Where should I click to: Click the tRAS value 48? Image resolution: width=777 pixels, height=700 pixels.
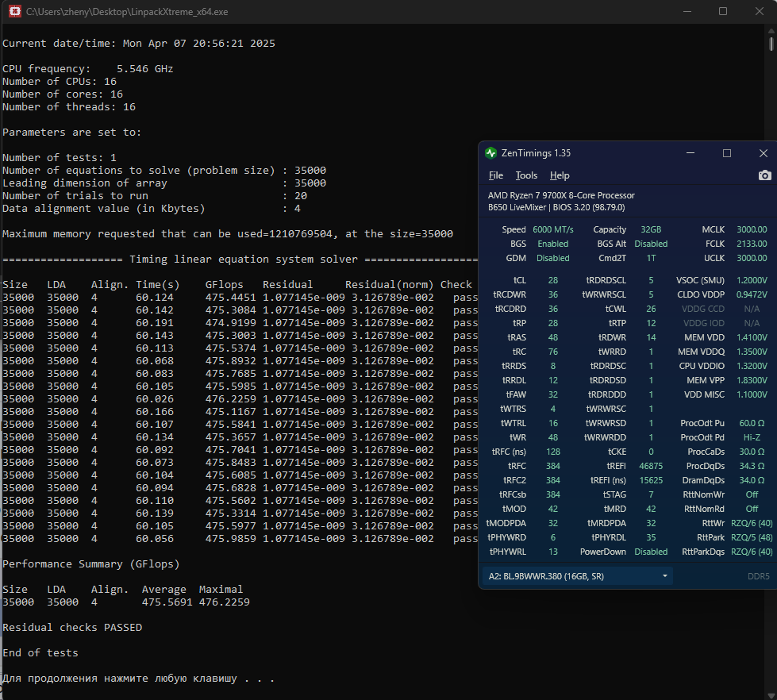coord(553,337)
